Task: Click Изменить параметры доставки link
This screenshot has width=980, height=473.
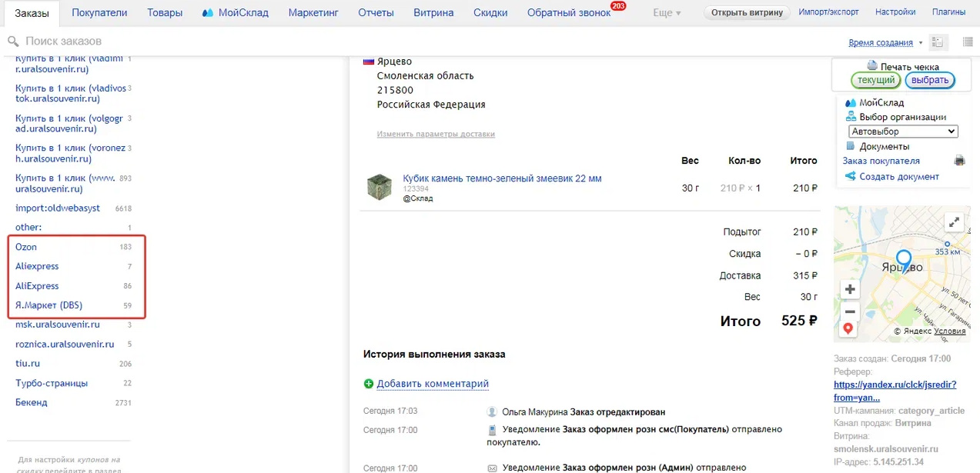Action: [436, 134]
